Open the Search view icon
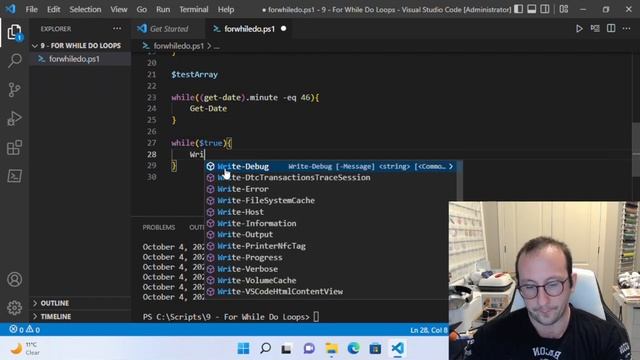The height and width of the screenshot is (360, 640). [x=14, y=61]
